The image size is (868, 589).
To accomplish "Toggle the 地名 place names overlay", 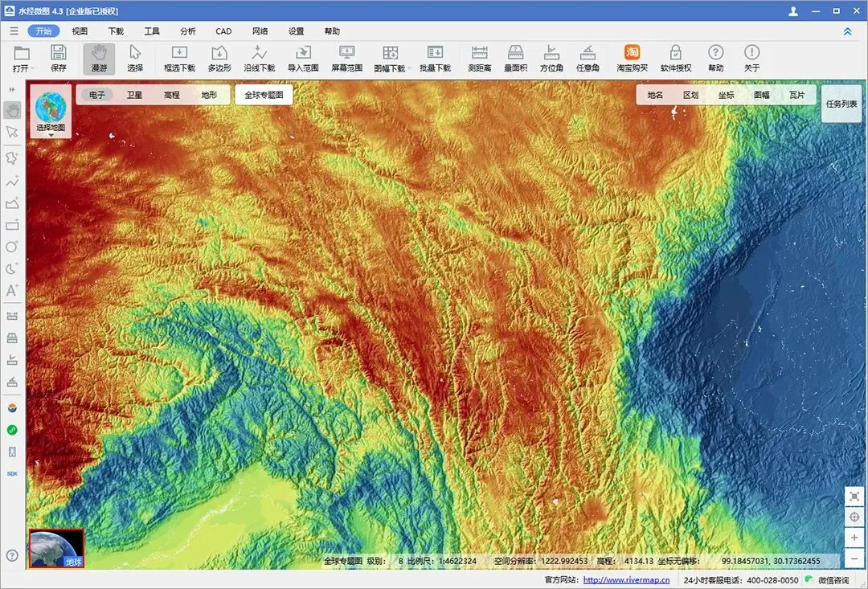I will coord(656,95).
